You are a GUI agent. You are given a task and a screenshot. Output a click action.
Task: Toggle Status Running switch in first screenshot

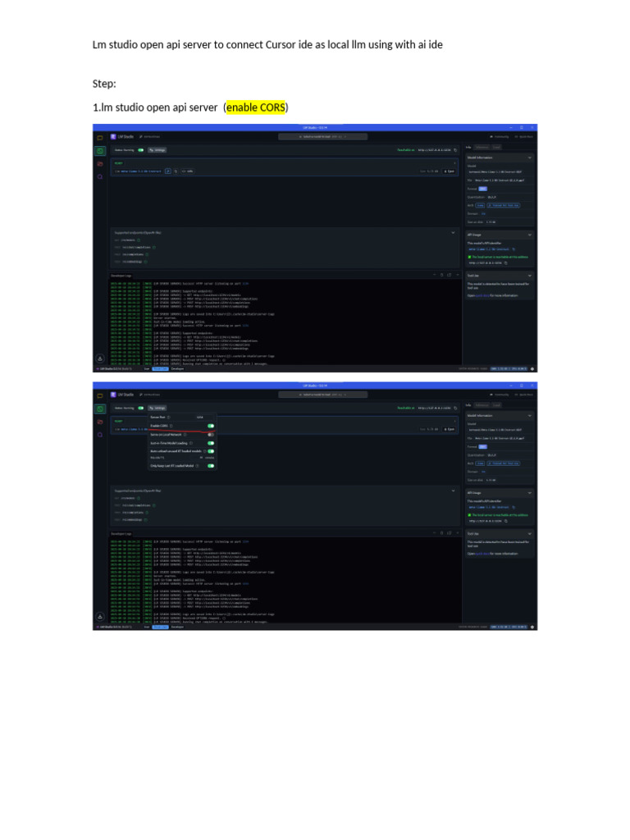pyautogui.click(x=141, y=150)
